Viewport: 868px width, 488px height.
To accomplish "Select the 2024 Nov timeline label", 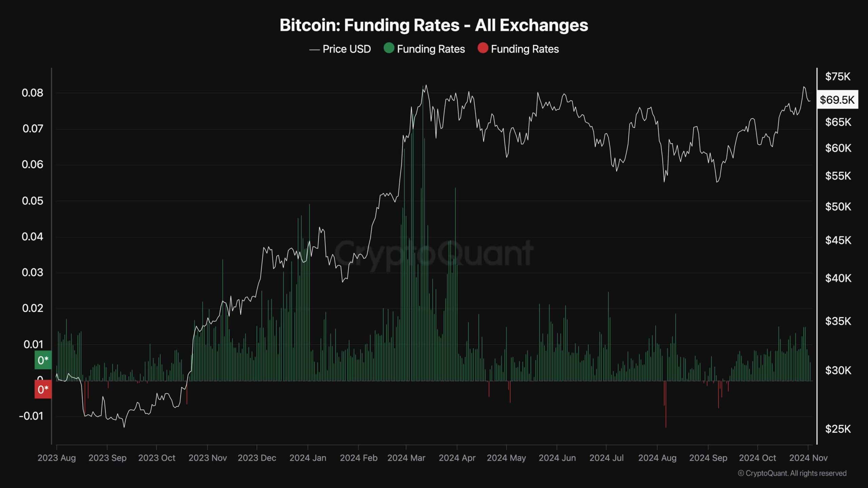I will pyautogui.click(x=808, y=458).
